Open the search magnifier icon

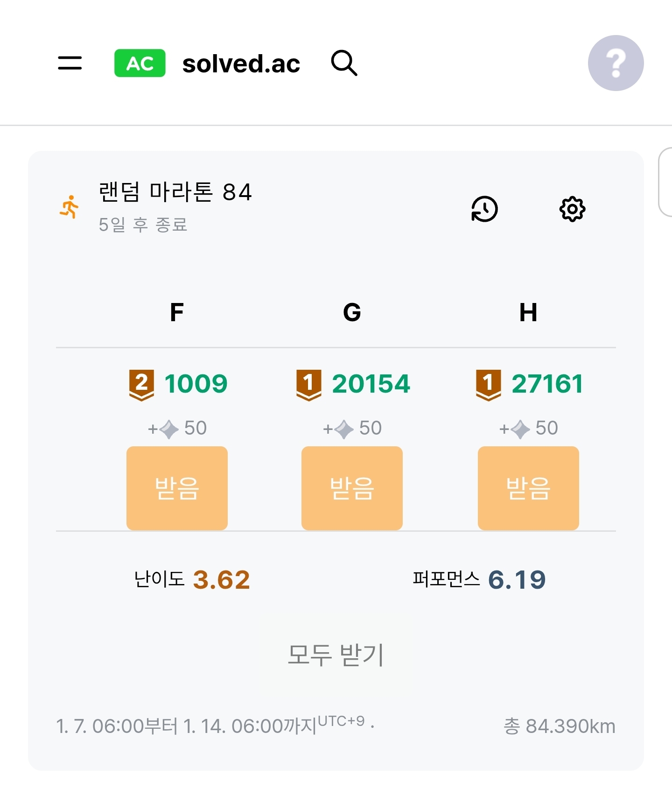coord(344,63)
